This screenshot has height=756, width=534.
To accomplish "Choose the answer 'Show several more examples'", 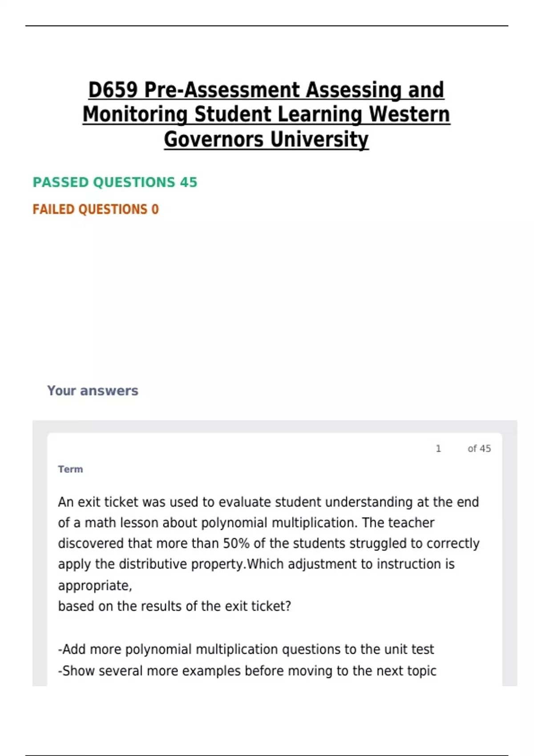I will [x=247, y=671].
